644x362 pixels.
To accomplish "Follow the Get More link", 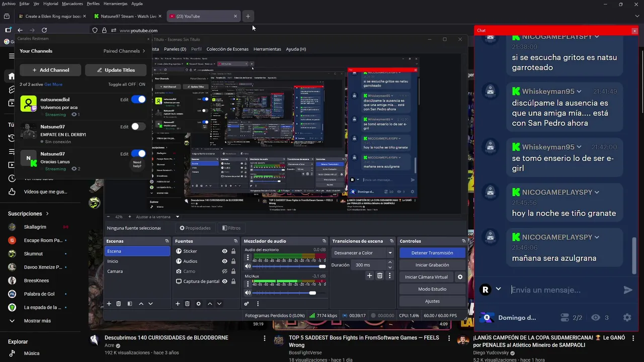I will point(53,84).
